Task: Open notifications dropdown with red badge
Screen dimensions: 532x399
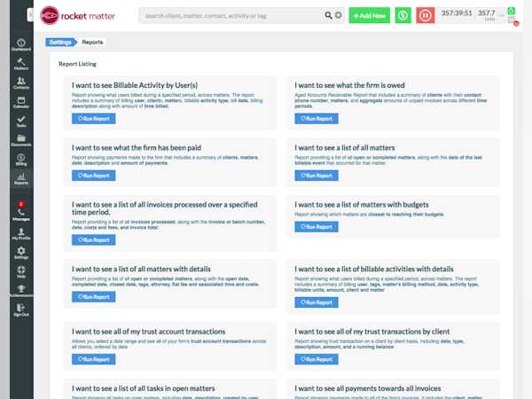Action: point(512,20)
